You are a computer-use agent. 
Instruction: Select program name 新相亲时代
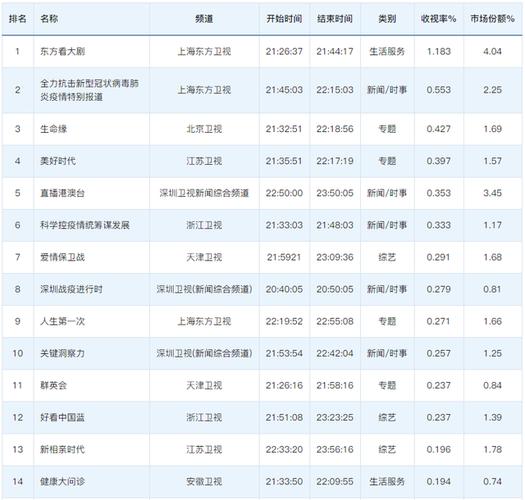[63, 449]
